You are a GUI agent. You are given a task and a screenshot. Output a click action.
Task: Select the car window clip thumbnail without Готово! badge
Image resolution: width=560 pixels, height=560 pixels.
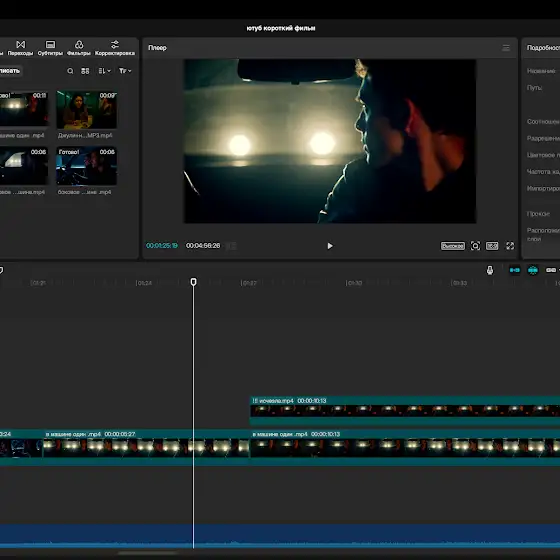24,166
